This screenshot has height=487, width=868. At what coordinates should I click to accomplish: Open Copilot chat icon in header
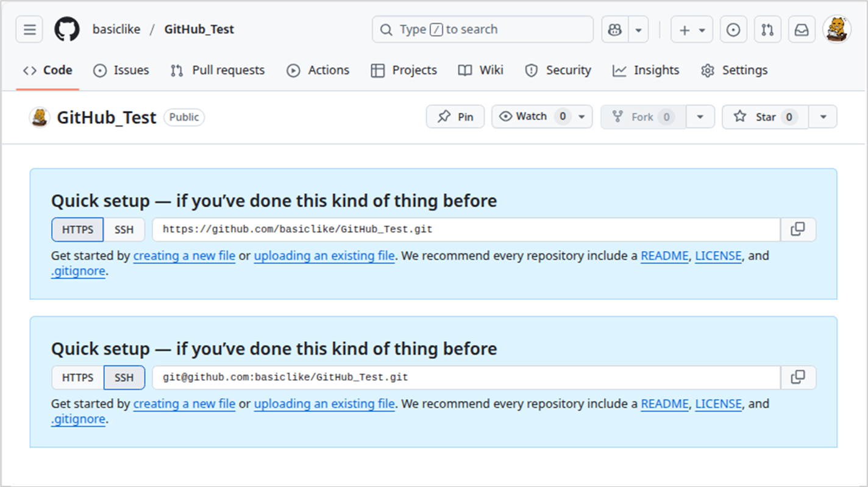(615, 30)
